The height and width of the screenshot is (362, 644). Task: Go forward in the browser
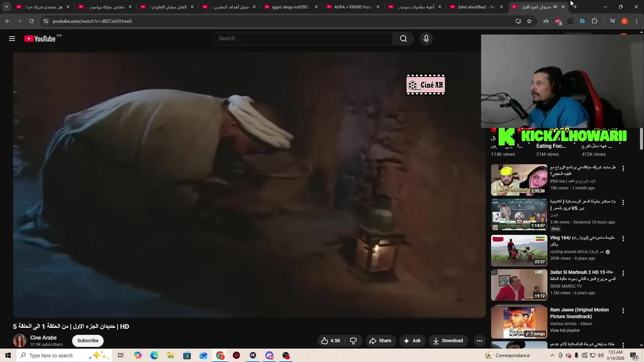(x=19, y=21)
